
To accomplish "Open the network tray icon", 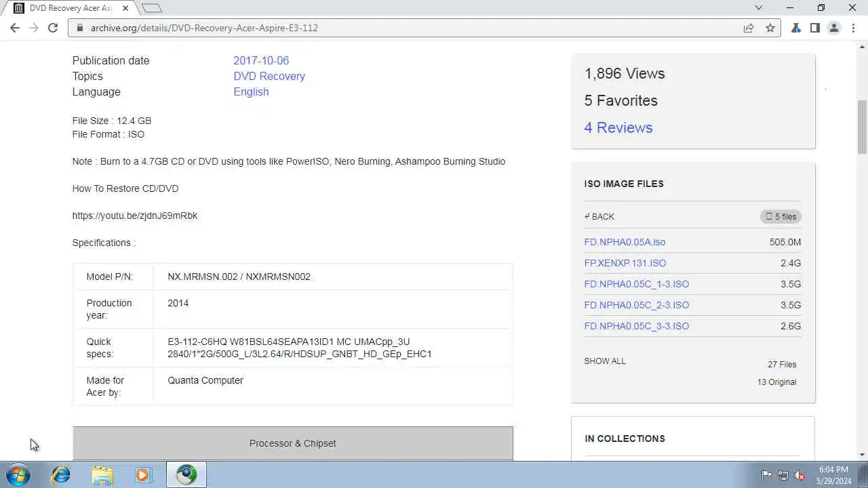I will 783,475.
